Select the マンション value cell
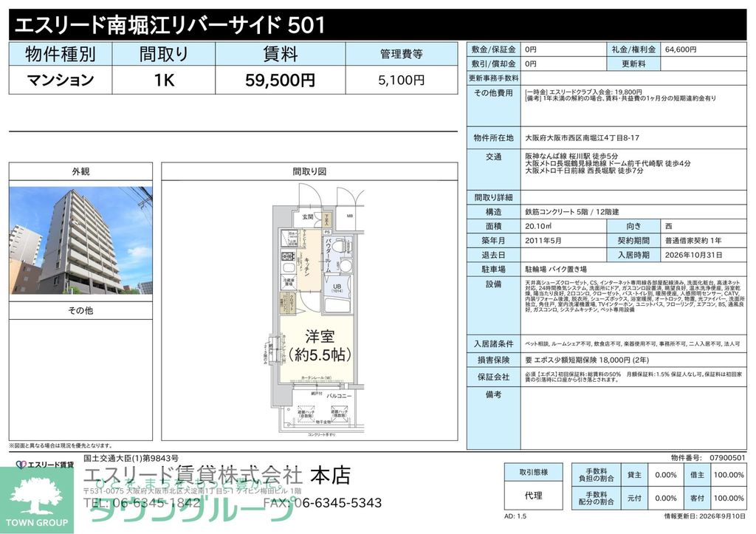 (61, 80)
